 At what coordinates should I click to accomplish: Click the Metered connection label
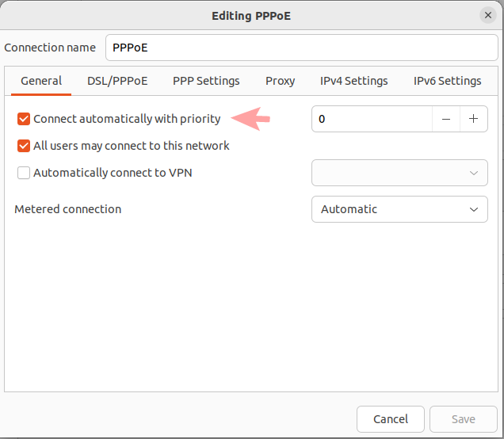pos(68,209)
